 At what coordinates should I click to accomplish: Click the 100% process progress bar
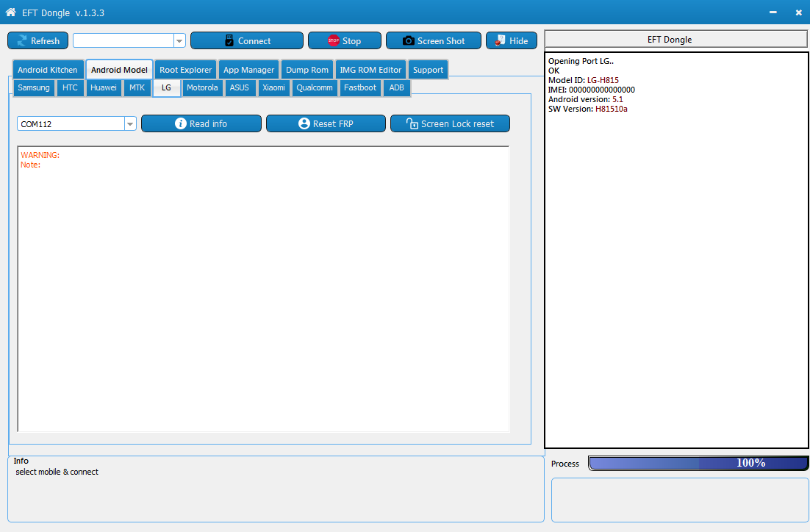(698, 463)
